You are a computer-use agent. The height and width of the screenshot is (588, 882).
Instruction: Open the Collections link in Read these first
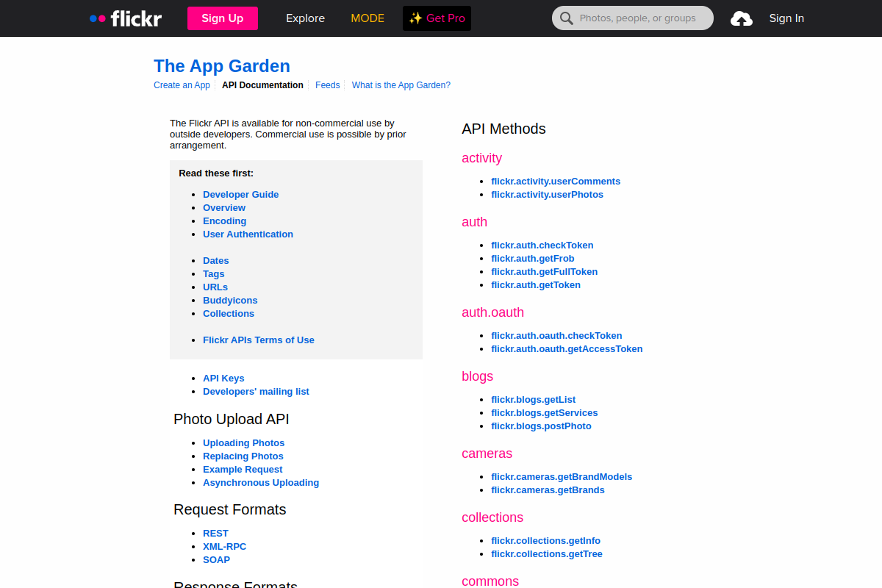pos(229,314)
